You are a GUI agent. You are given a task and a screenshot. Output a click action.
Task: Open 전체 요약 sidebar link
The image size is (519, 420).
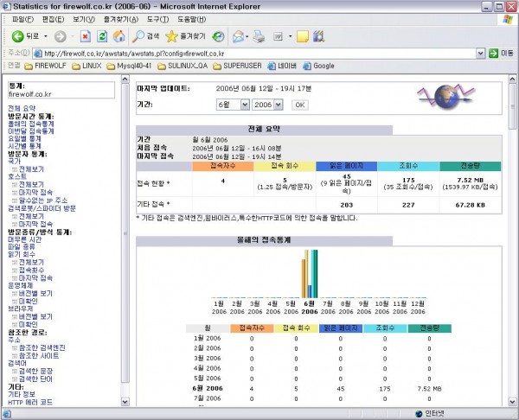[22, 108]
